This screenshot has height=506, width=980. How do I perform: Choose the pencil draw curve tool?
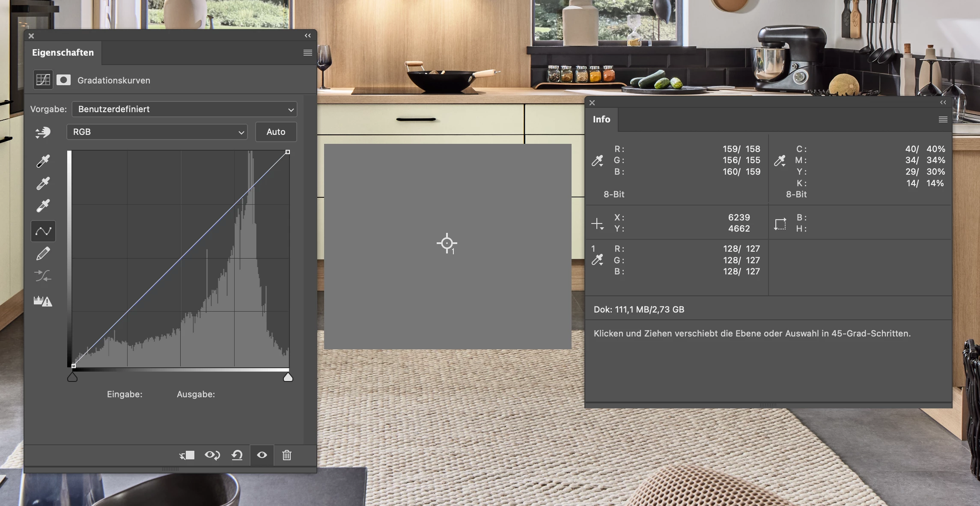tap(43, 254)
